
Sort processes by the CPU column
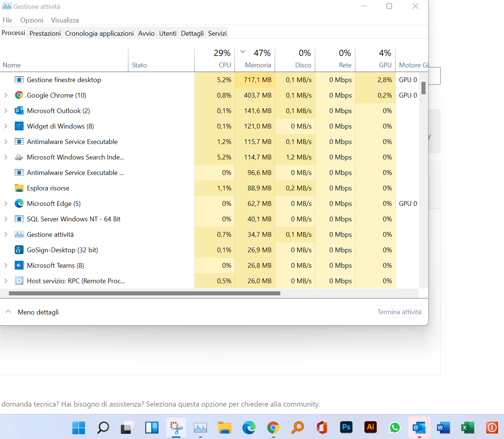tap(215, 59)
